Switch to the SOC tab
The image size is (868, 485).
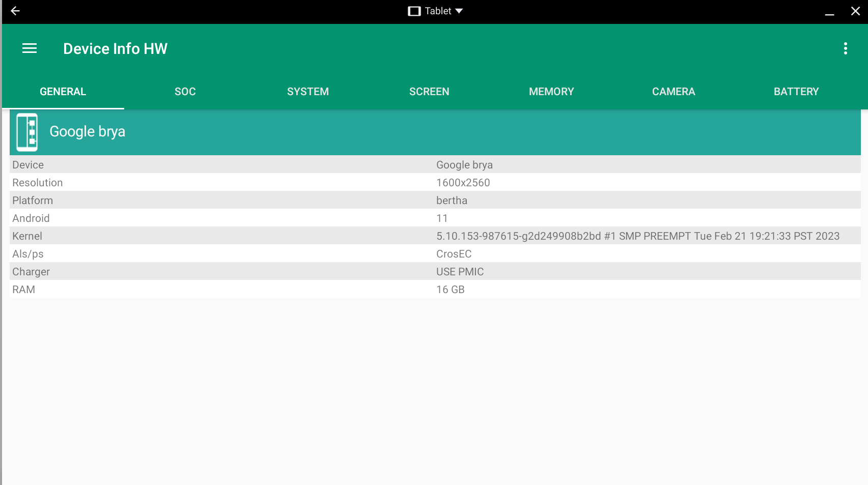(x=185, y=92)
